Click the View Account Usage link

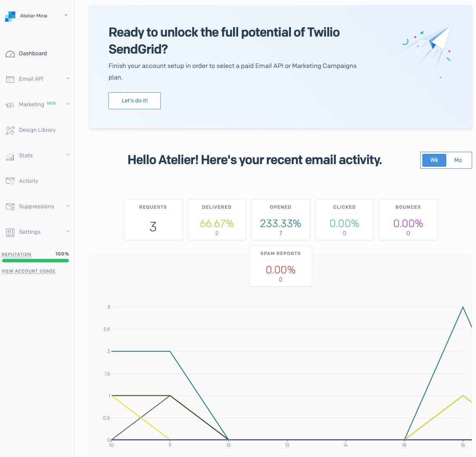click(29, 271)
